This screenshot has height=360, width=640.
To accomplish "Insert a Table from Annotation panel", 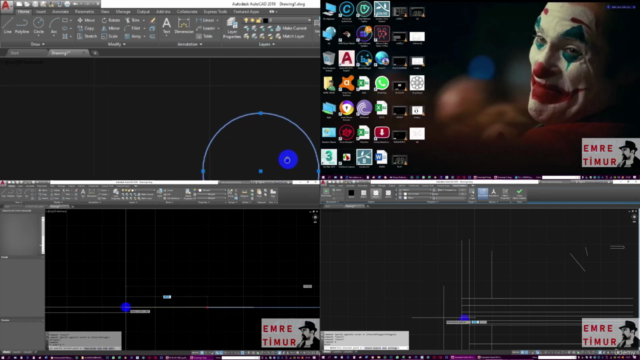I will pyautogui.click(x=204, y=36).
